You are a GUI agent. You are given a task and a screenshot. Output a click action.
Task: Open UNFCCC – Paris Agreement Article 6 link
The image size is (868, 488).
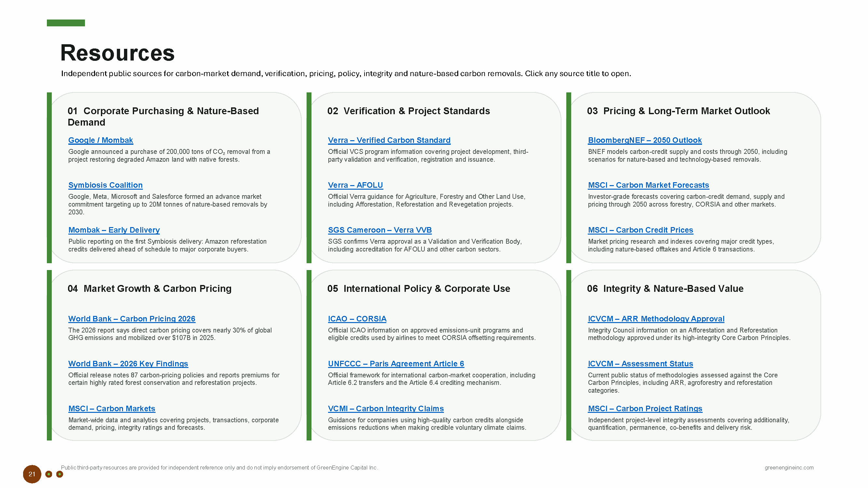pos(396,364)
